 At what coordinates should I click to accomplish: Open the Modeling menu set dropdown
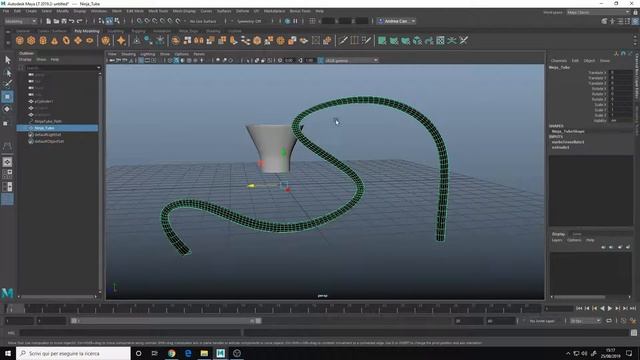point(20,21)
